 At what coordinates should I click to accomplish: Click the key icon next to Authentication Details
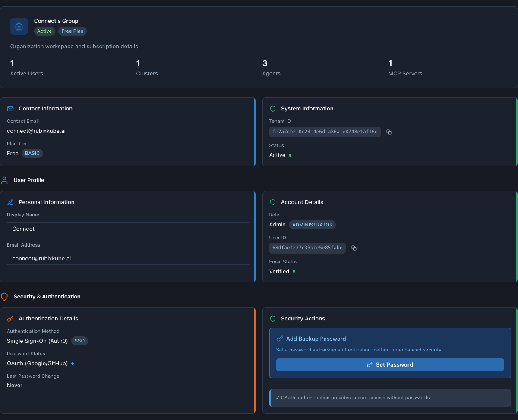point(10,318)
